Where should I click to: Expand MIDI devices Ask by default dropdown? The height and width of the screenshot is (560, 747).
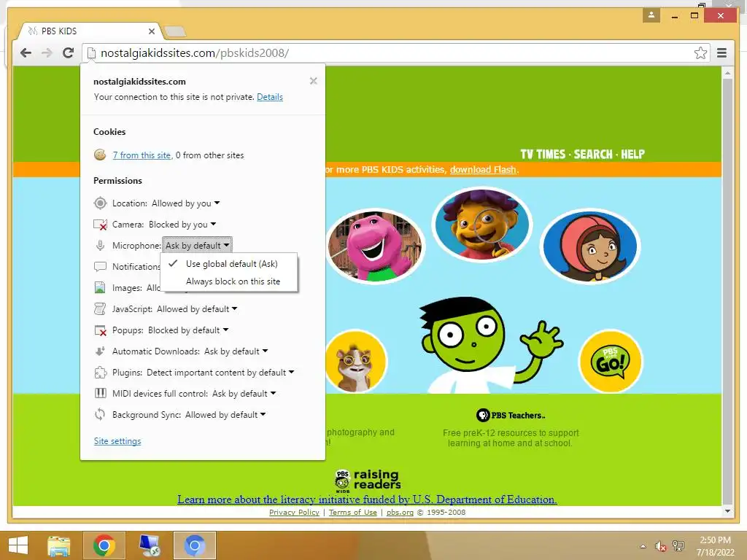[244, 393]
